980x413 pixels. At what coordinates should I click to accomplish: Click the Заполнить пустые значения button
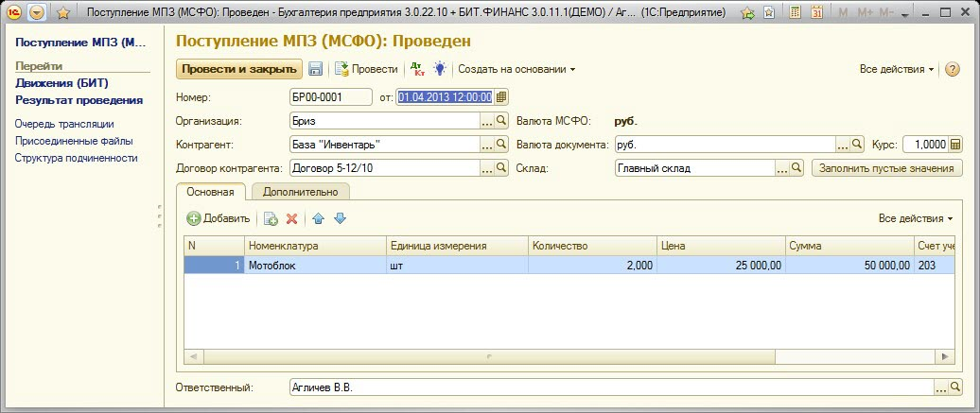886,168
